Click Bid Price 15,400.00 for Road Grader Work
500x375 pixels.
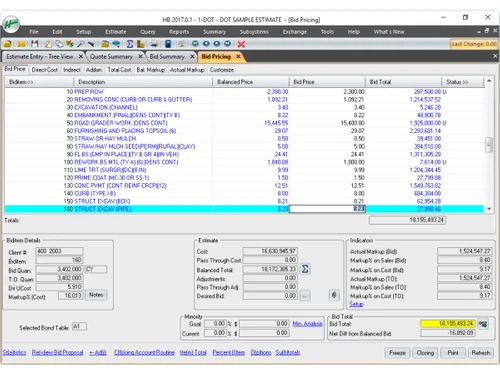point(352,123)
